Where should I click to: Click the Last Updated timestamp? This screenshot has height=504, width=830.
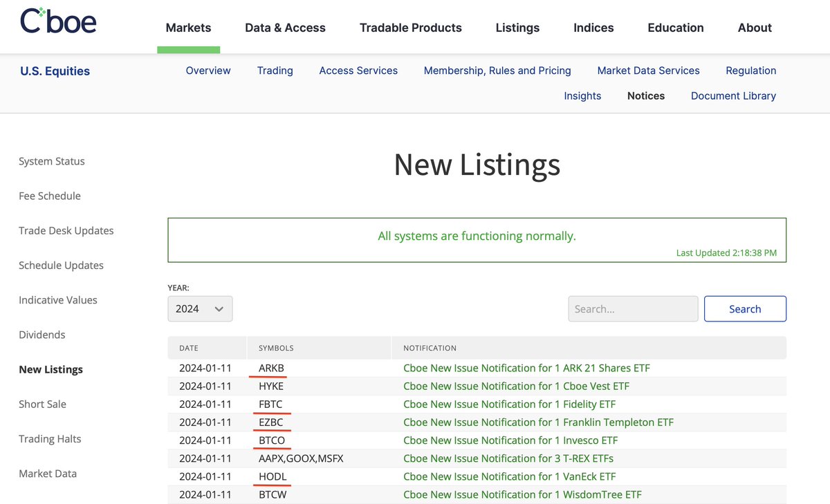tap(726, 252)
